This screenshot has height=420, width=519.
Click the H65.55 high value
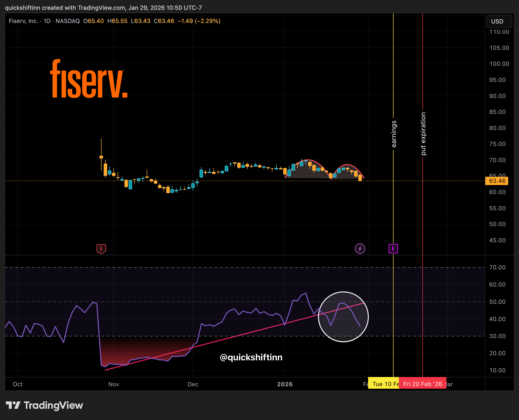click(117, 21)
